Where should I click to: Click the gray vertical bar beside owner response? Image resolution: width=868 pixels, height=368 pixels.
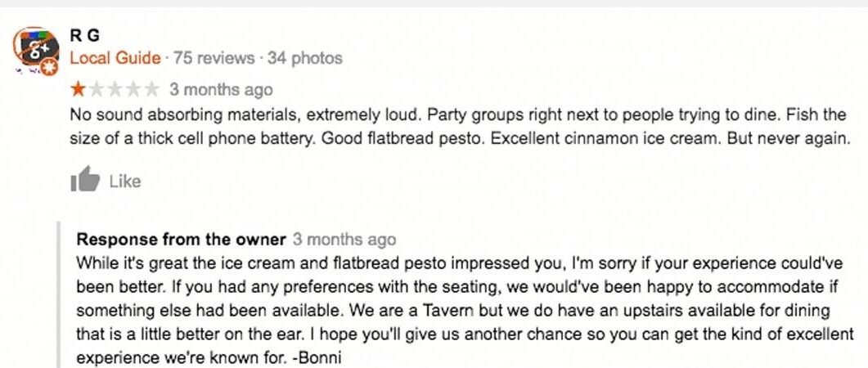58,294
